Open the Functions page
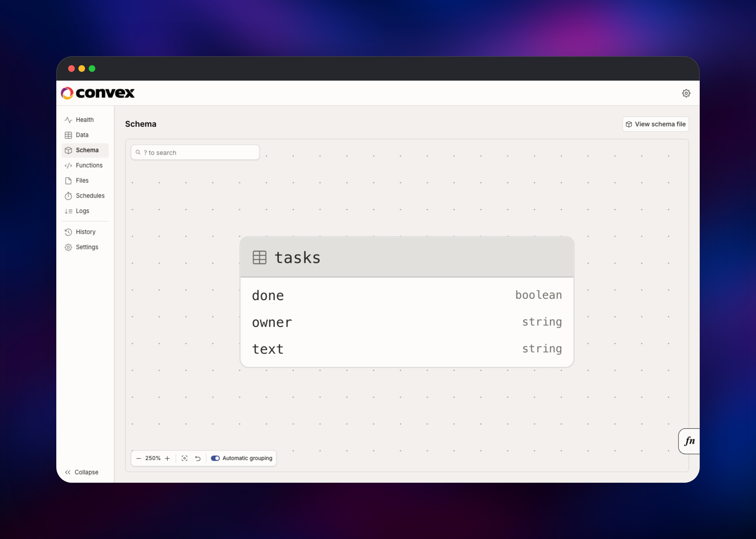The width and height of the screenshot is (756, 539). [x=85, y=165]
